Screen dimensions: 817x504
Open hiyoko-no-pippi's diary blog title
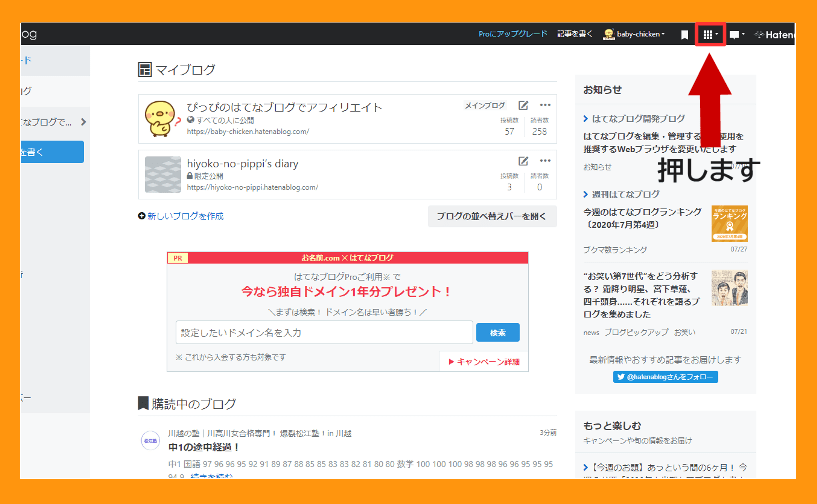(x=243, y=164)
